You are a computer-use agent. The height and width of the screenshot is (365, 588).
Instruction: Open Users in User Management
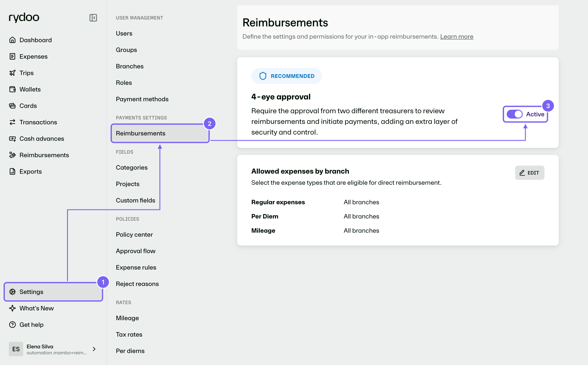(x=124, y=33)
